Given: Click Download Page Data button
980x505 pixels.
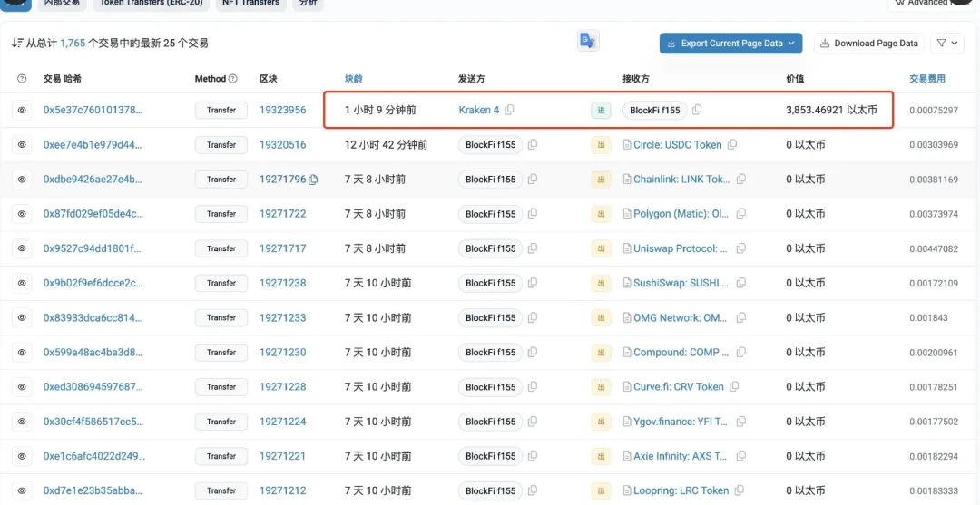Looking at the screenshot, I should click(868, 44).
